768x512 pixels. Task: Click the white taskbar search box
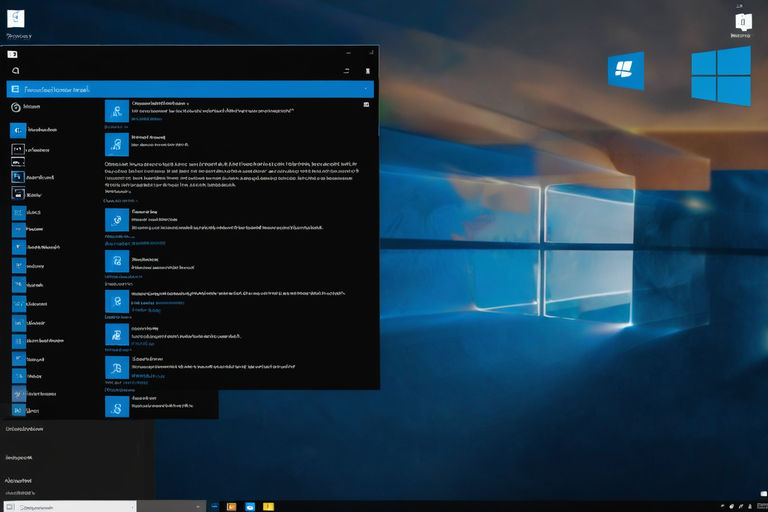point(70,506)
